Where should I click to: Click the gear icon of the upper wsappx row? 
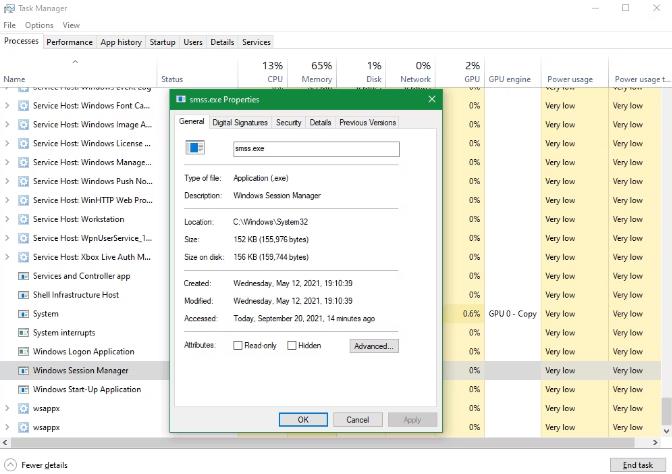pyautogui.click(x=23, y=408)
